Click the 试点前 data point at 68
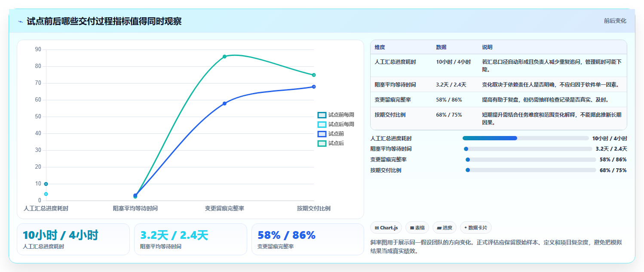Viewport: 644px width, 272px height. (314, 87)
